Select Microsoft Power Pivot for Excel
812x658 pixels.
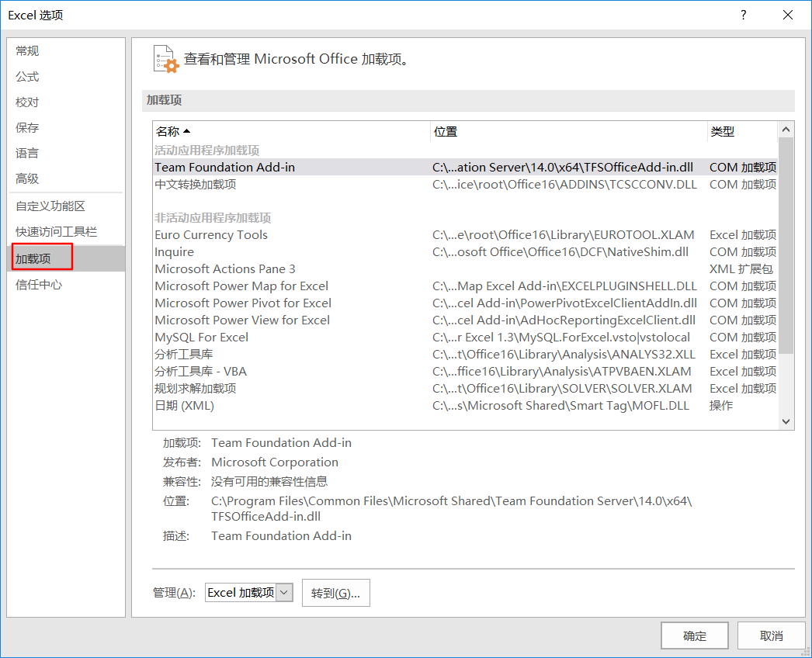(466, 303)
